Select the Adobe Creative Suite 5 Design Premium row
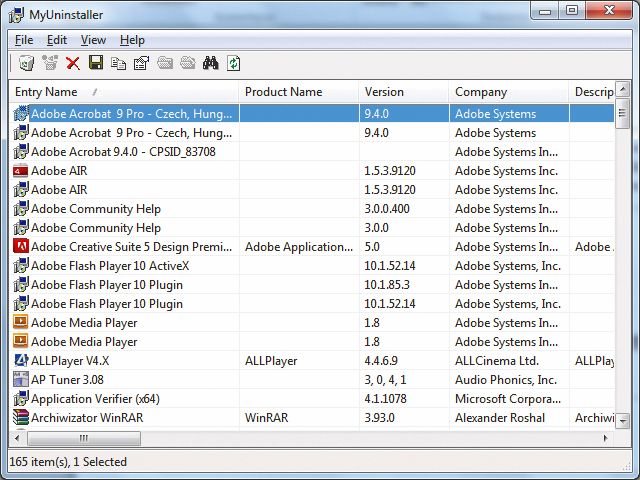 [x=130, y=247]
